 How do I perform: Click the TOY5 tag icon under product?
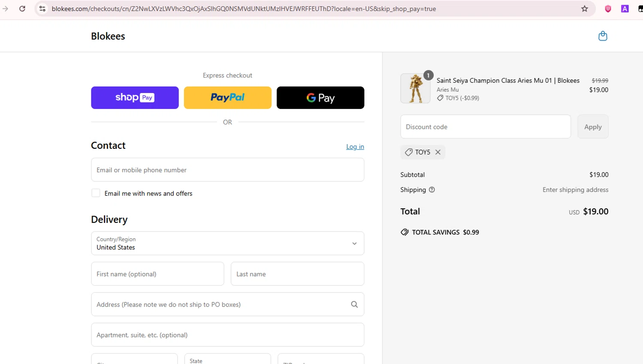click(440, 98)
